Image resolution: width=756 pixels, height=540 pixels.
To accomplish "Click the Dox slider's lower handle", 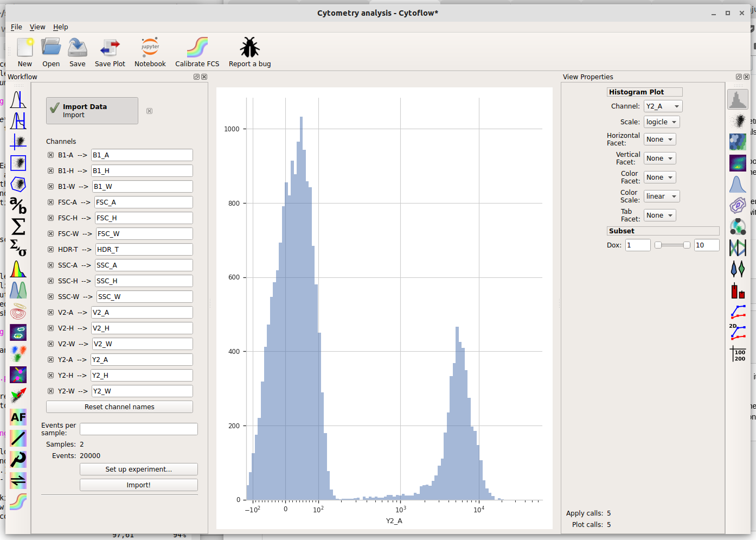I will [x=658, y=245].
